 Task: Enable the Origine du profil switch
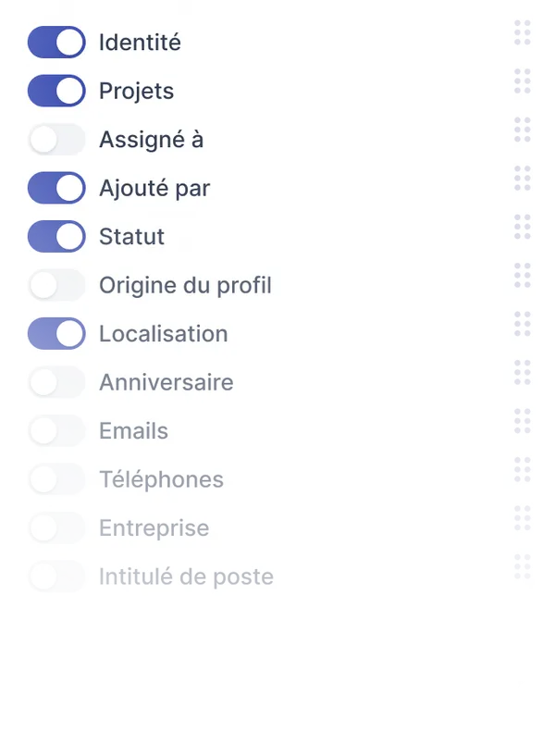click(x=56, y=285)
